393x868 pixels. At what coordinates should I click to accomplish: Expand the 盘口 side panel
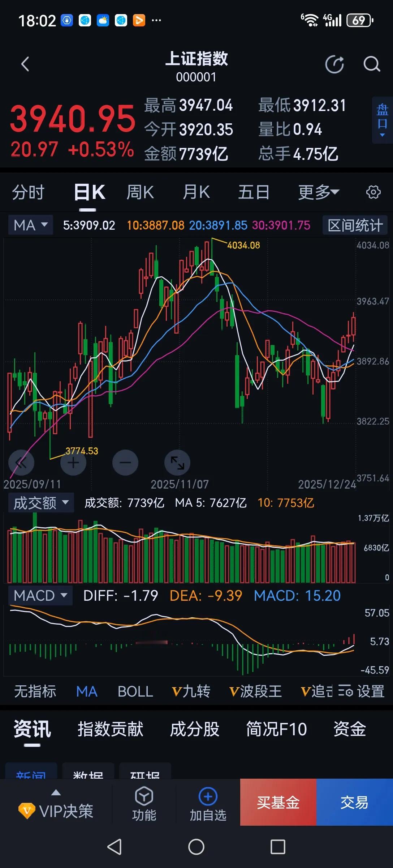pyautogui.click(x=382, y=120)
